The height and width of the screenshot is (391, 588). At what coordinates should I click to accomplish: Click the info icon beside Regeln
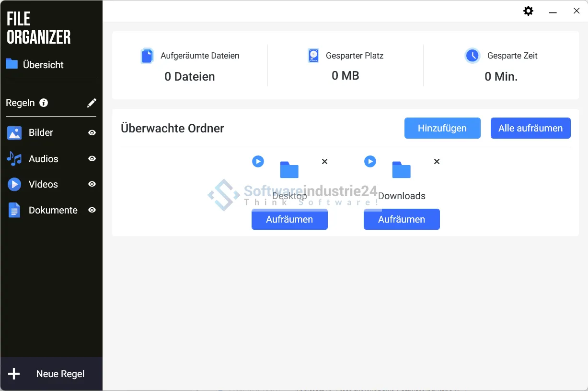[x=44, y=103]
